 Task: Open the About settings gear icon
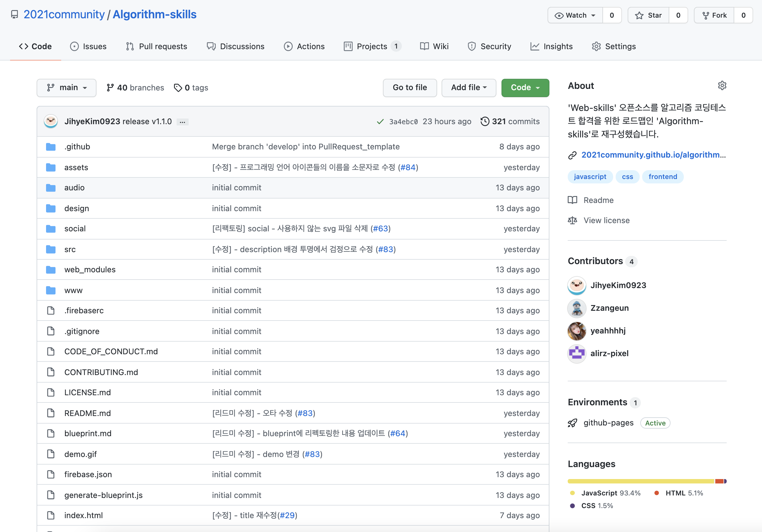coord(722,86)
